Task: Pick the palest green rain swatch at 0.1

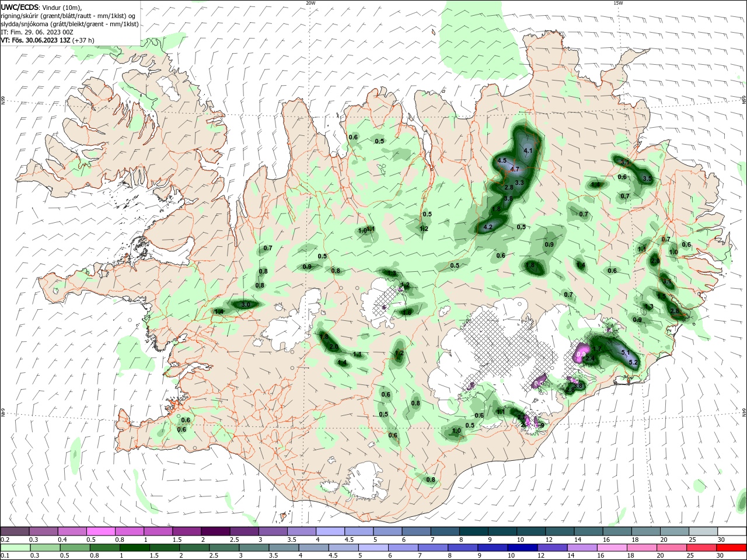Action: (x=15, y=548)
